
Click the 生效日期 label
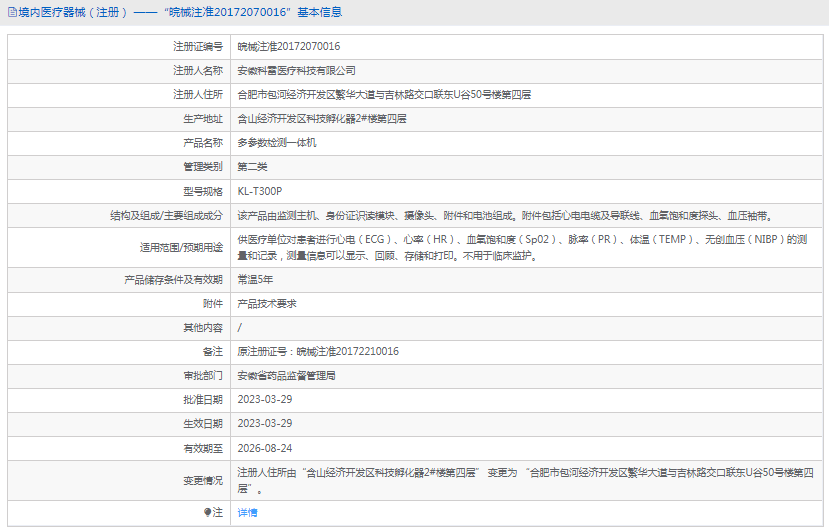203,424
